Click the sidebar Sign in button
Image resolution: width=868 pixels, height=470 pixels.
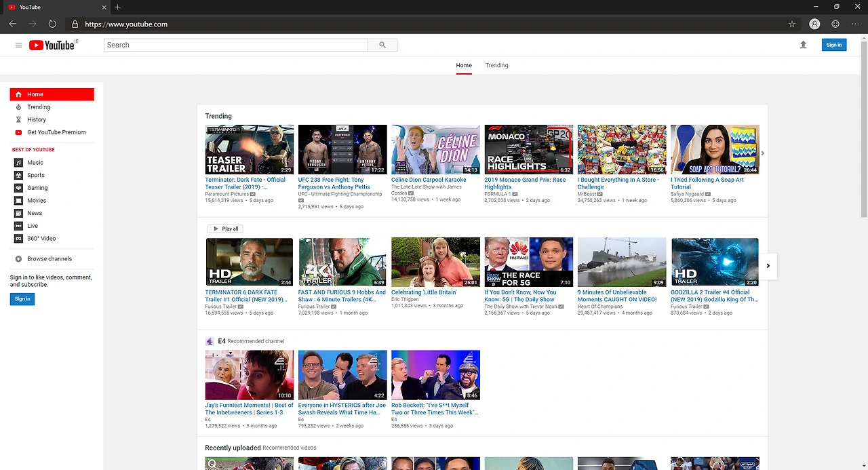click(x=22, y=298)
